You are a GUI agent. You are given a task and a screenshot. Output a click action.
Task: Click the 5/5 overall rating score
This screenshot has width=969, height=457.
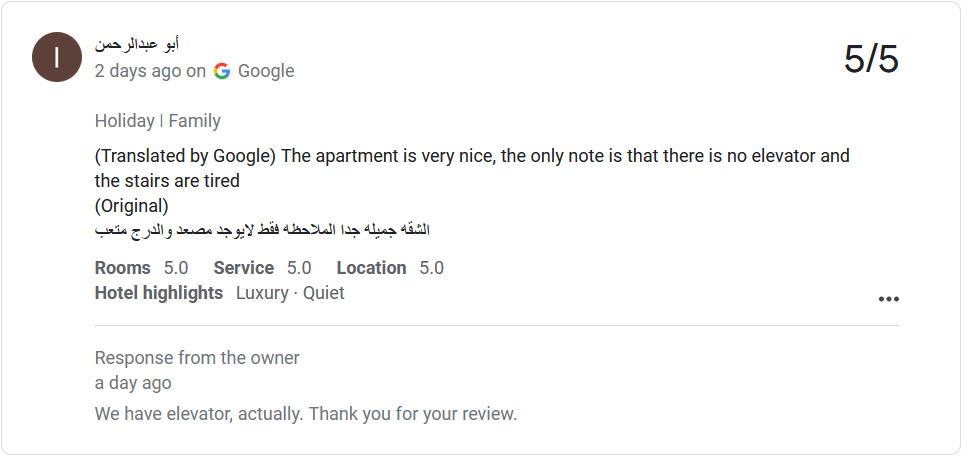click(x=871, y=60)
